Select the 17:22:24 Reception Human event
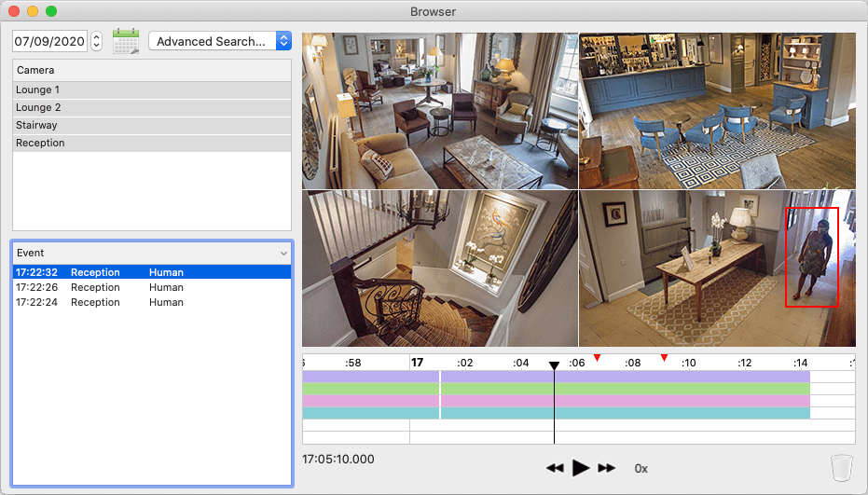The width and height of the screenshot is (868, 495). click(x=151, y=302)
